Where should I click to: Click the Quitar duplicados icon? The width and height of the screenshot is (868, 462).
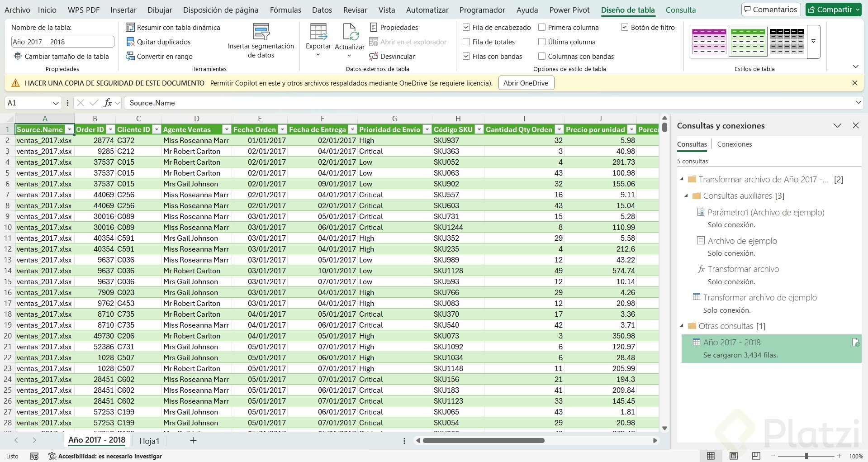click(x=130, y=42)
